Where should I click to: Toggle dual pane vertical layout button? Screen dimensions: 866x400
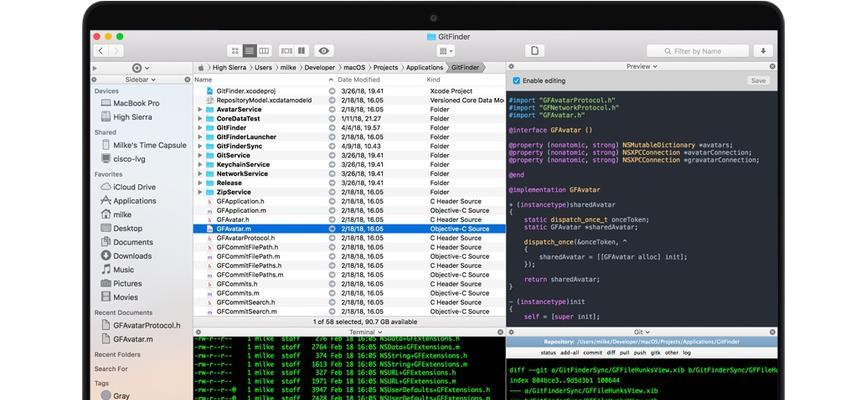tap(302, 51)
